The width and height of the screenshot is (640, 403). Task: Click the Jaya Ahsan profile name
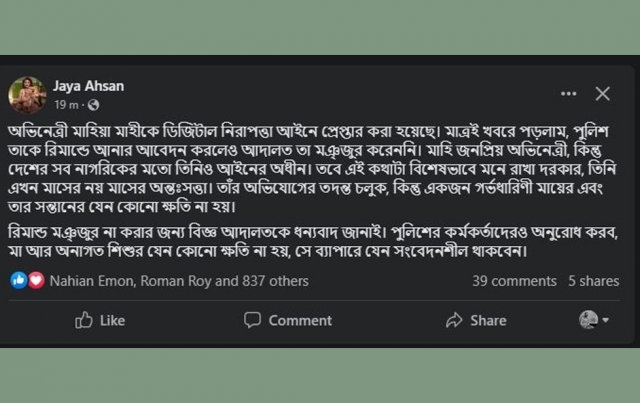pos(90,86)
